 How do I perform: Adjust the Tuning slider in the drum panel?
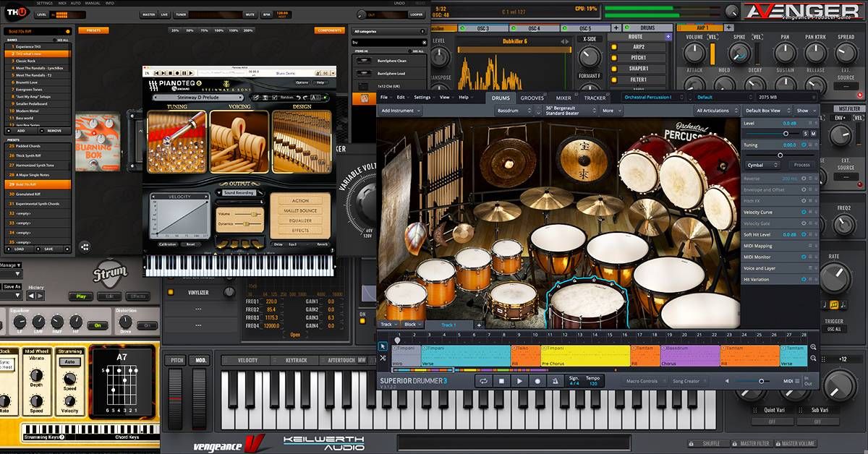tap(780, 154)
